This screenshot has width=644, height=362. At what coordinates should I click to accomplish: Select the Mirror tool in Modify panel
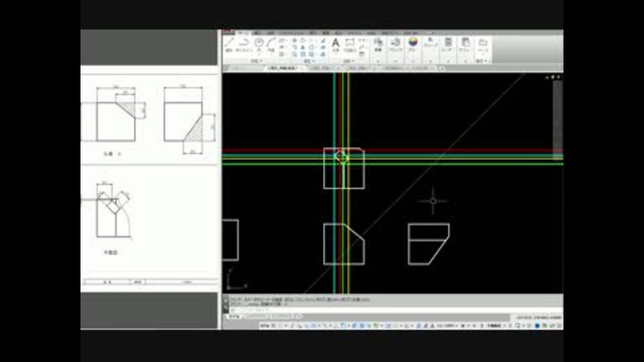pos(303,48)
